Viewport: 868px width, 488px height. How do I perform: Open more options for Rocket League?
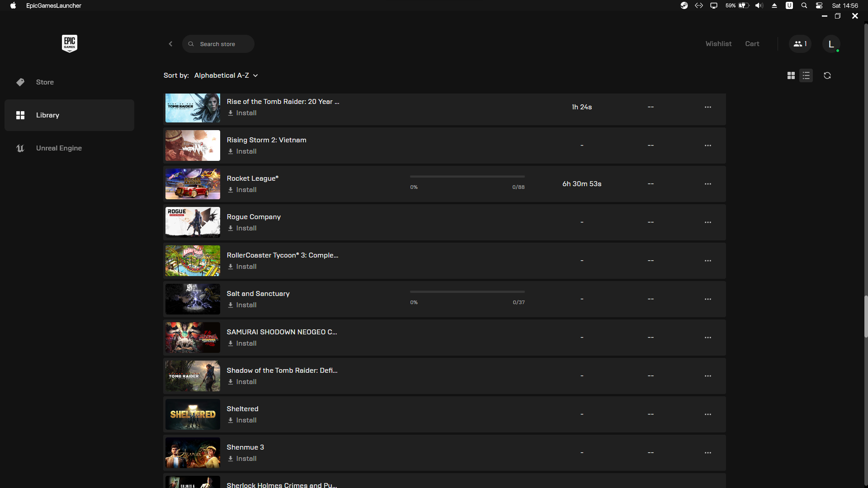708,184
